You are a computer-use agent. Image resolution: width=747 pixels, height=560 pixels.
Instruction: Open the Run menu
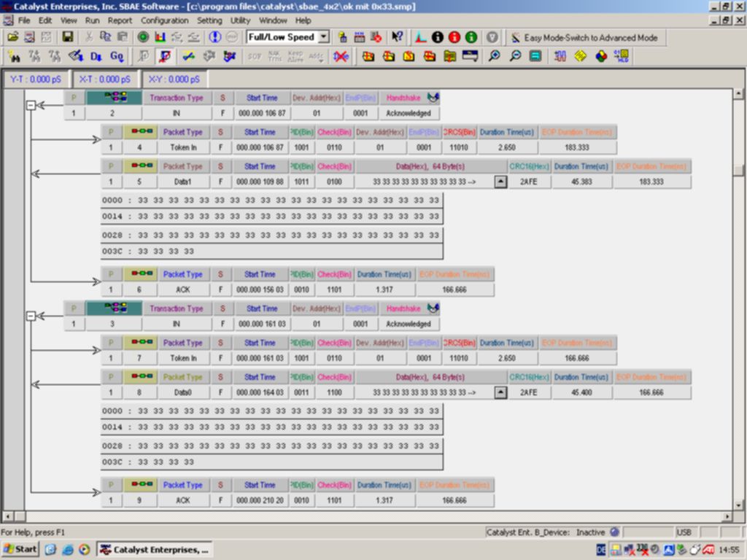pyautogui.click(x=93, y=20)
